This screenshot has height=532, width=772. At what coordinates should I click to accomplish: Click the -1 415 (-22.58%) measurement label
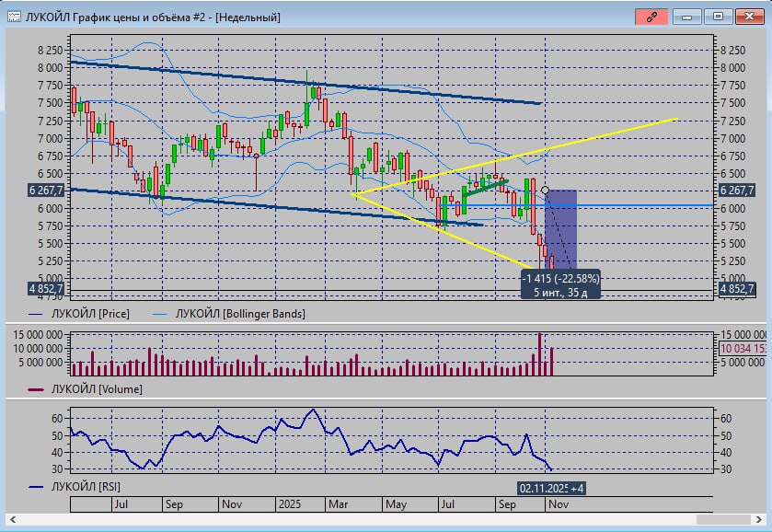(x=560, y=278)
